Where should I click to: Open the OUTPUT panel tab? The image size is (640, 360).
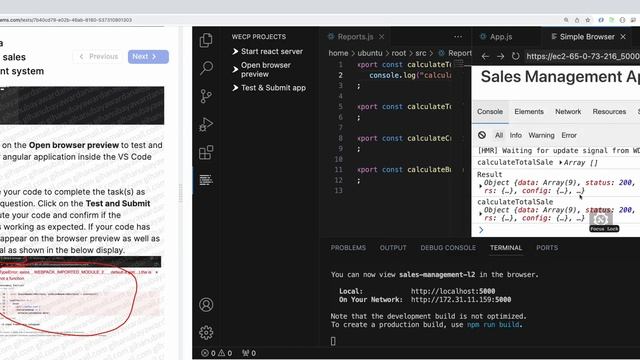[x=393, y=248]
